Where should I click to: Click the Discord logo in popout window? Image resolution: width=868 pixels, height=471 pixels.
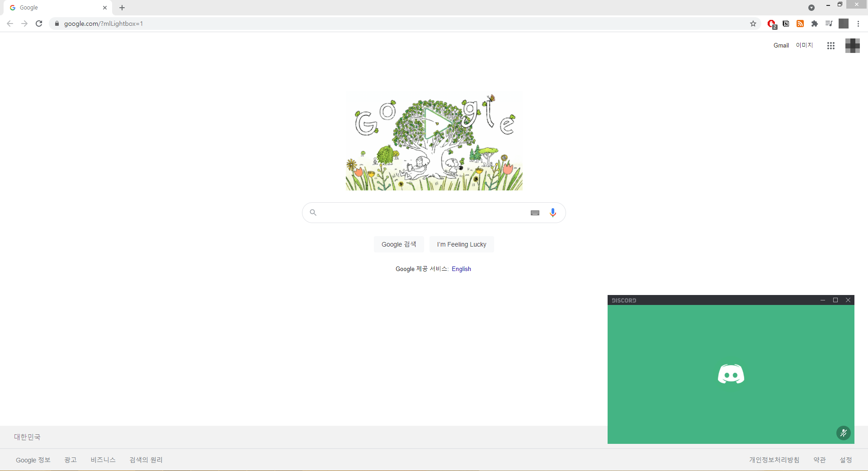(x=731, y=374)
